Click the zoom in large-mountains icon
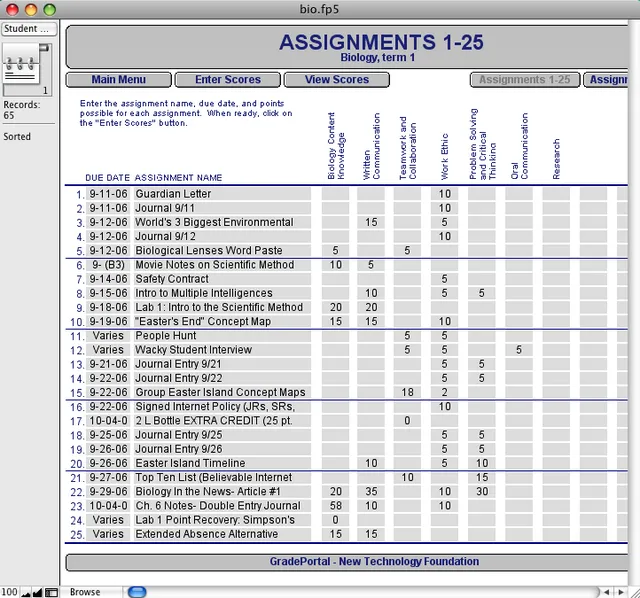 [x=37, y=592]
